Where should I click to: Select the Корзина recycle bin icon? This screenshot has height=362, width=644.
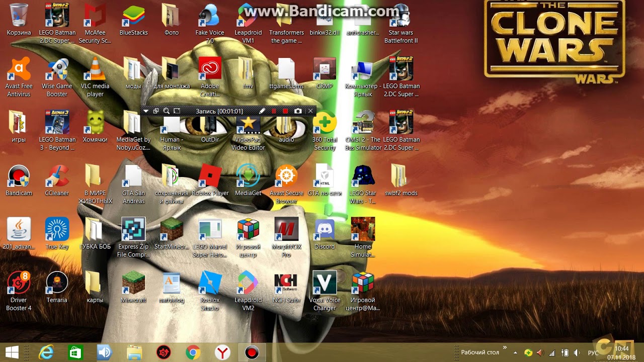tap(19, 20)
